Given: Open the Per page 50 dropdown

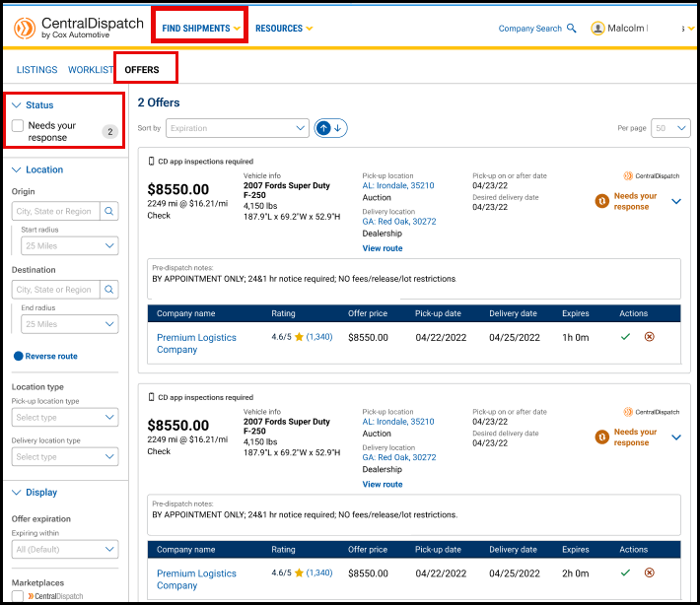Looking at the screenshot, I should 670,128.
